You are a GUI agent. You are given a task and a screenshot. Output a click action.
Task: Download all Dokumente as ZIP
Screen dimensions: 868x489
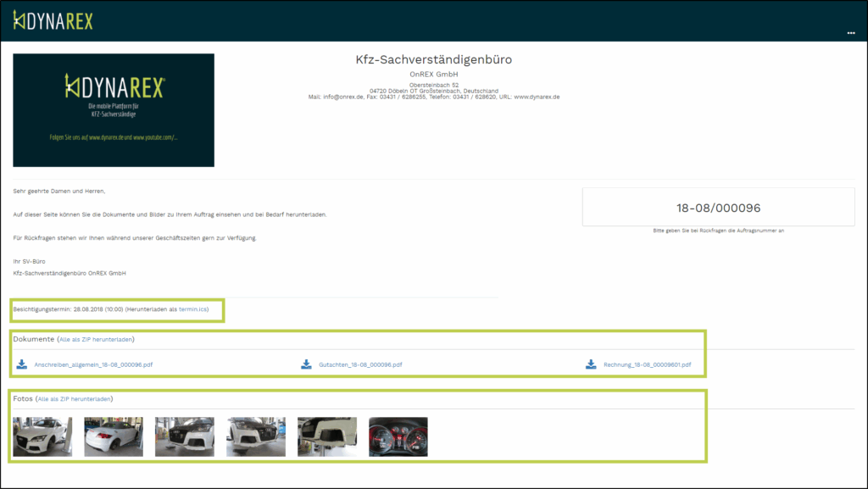tap(95, 339)
